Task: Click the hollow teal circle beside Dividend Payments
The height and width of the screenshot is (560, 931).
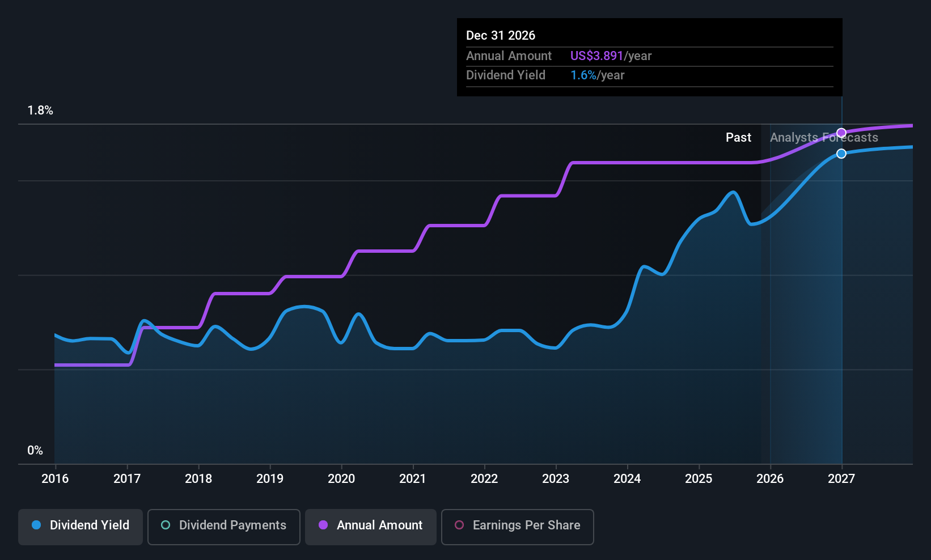Action: [x=166, y=525]
